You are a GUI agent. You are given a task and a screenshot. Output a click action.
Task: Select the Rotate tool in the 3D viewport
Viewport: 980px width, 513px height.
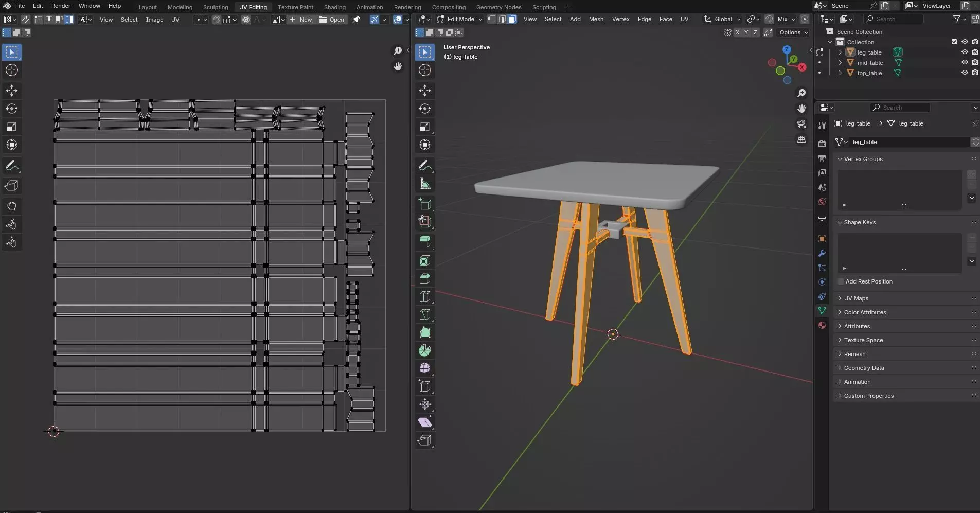425,109
